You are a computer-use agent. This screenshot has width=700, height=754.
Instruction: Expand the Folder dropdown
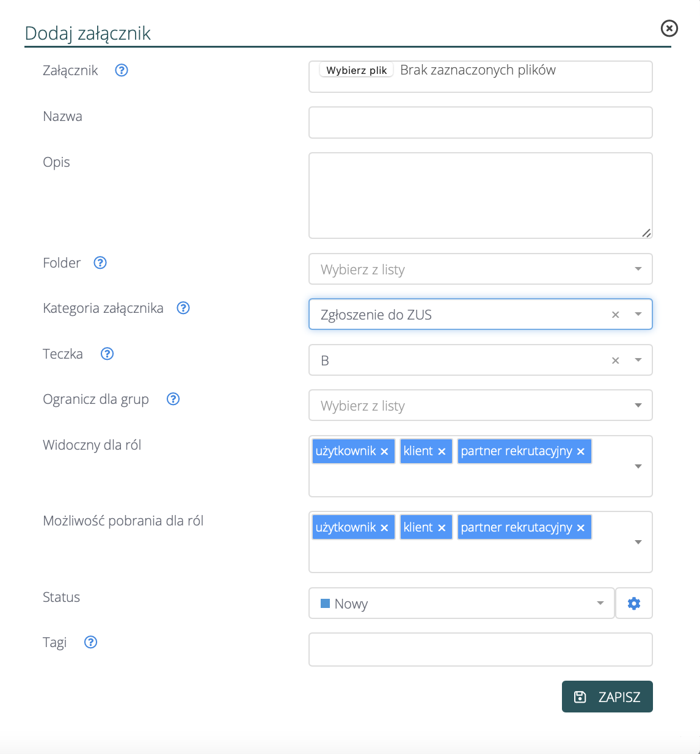(638, 269)
